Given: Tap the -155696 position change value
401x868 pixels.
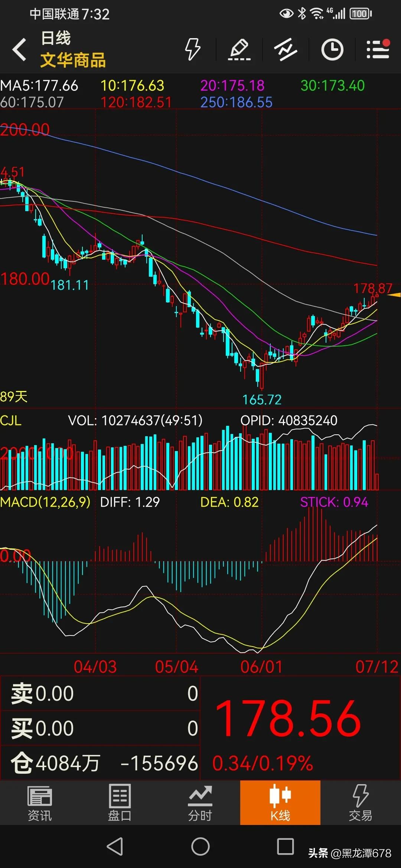Looking at the screenshot, I should (159, 764).
